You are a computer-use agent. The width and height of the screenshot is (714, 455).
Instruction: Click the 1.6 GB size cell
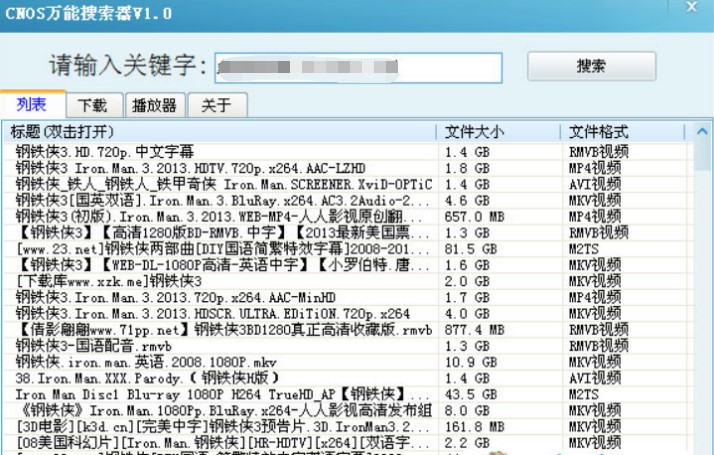click(x=467, y=265)
